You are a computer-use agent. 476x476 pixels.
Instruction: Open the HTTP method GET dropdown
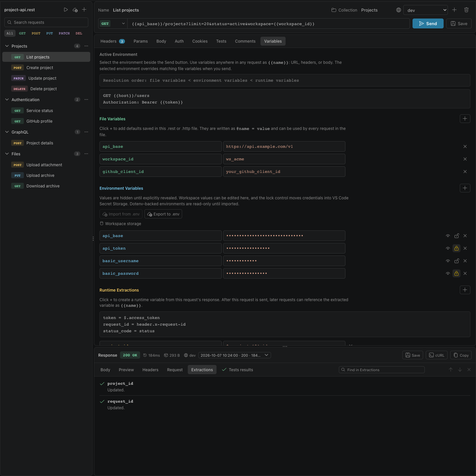[113, 24]
